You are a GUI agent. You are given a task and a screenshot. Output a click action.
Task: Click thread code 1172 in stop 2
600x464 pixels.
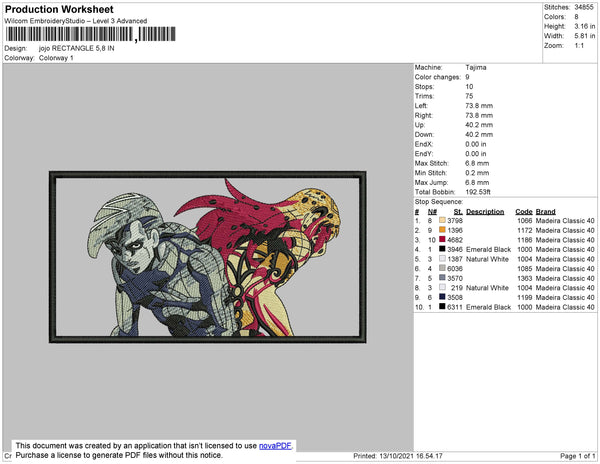click(525, 230)
